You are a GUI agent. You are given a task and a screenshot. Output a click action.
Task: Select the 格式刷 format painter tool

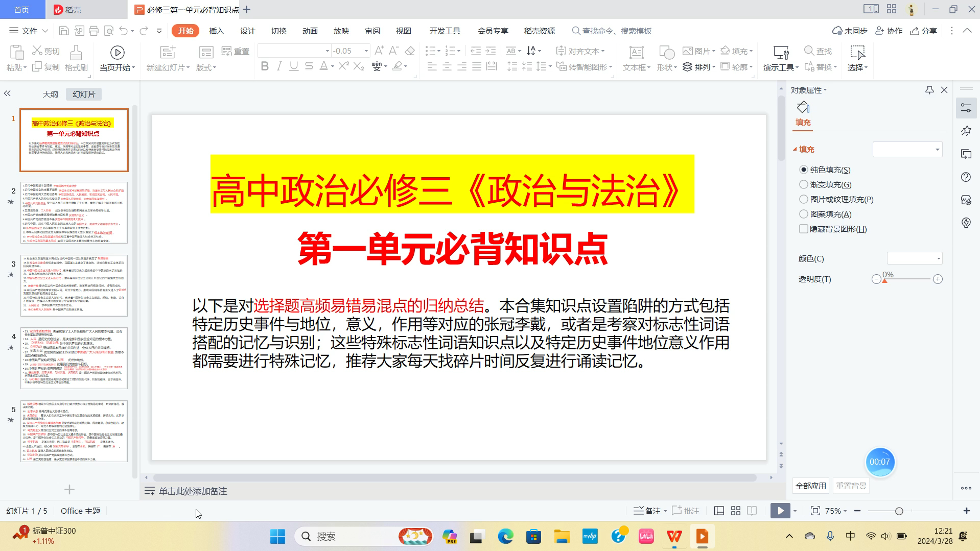(76, 58)
